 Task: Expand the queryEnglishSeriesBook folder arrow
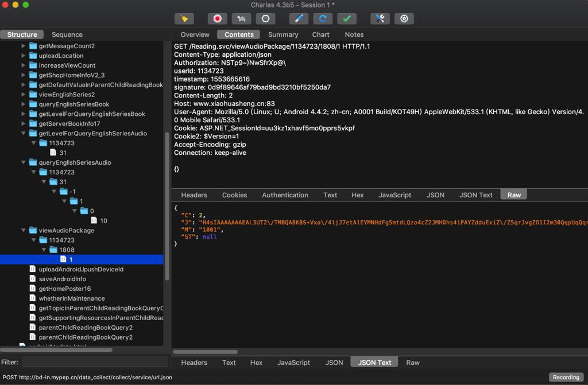pos(23,104)
